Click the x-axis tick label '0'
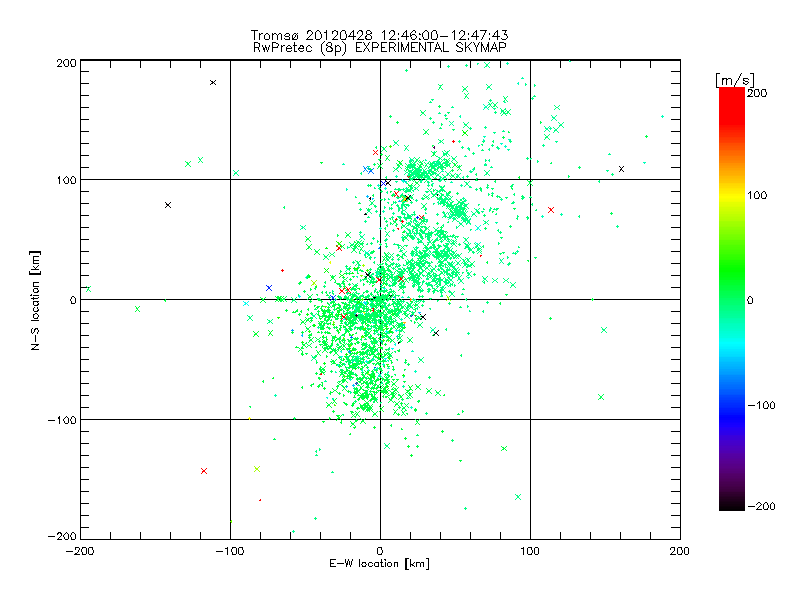800x600 pixels. coord(380,551)
